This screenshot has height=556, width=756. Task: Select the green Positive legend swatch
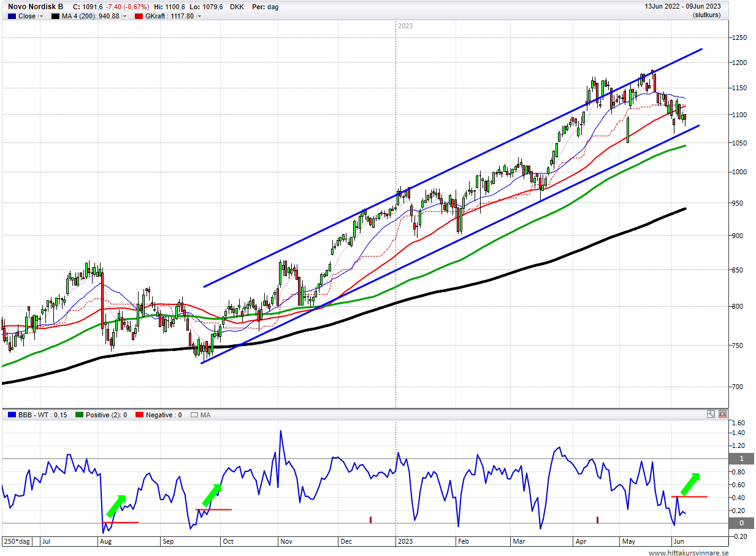tap(80, 415)
